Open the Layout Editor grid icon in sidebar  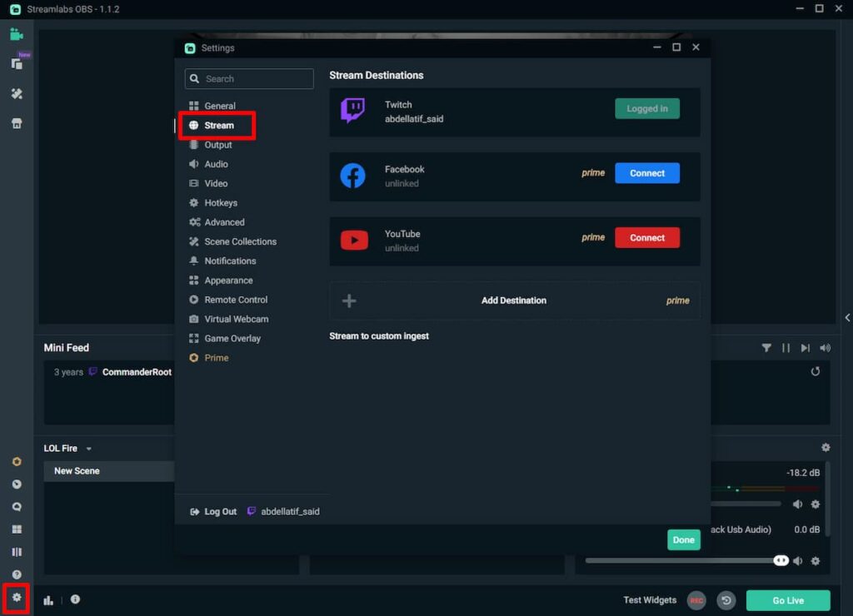click(x=17, y=529)
